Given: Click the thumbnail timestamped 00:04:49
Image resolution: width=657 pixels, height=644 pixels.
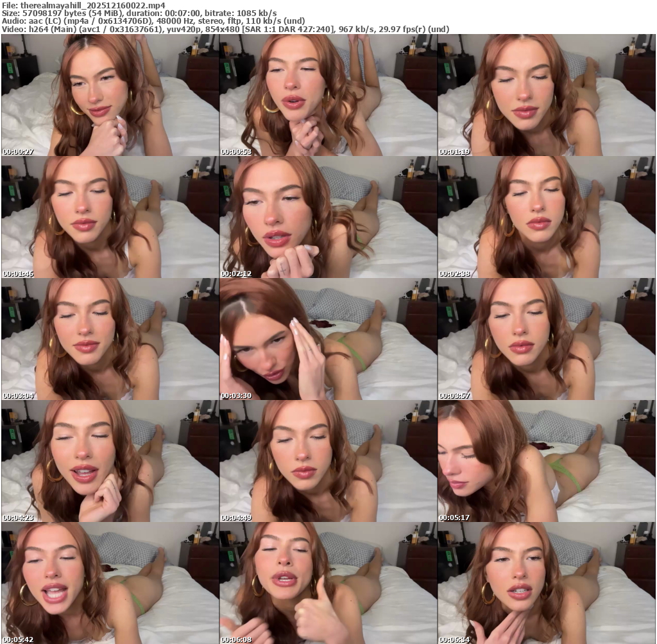Looking at the screenshot, I should pyautogui.click(x=328, y=461).
